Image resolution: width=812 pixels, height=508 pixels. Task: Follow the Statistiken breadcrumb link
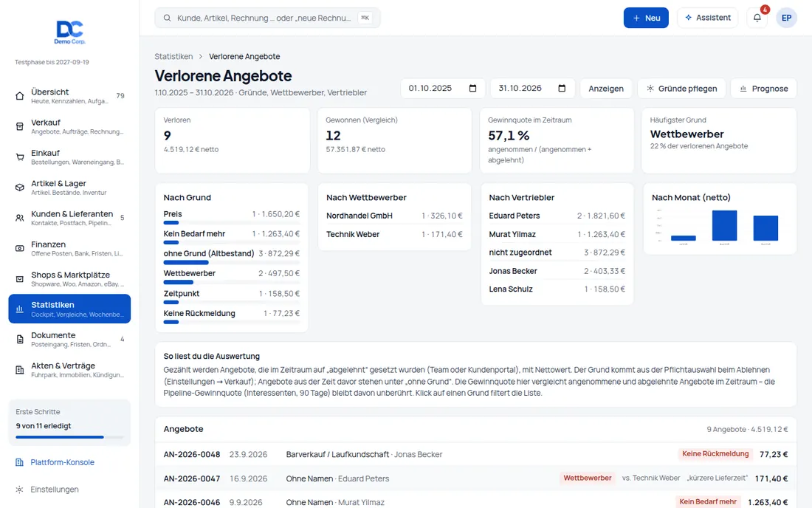point(173,56)
